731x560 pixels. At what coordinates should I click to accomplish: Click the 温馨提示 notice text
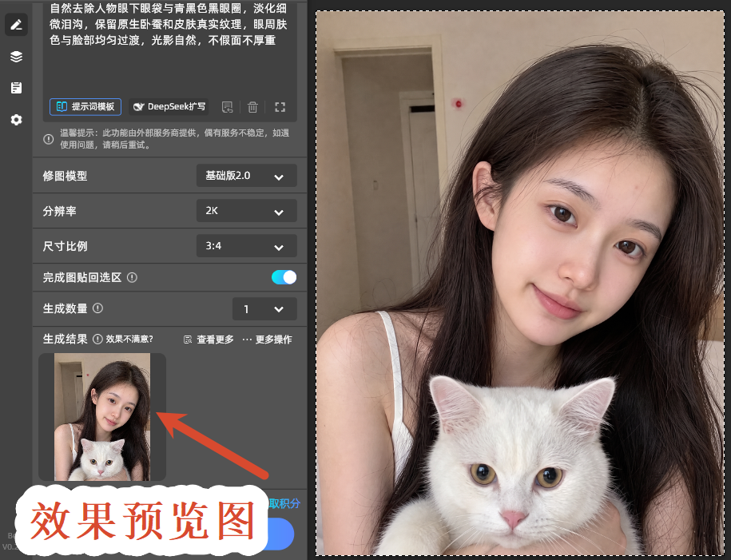[x=174, y=139]
